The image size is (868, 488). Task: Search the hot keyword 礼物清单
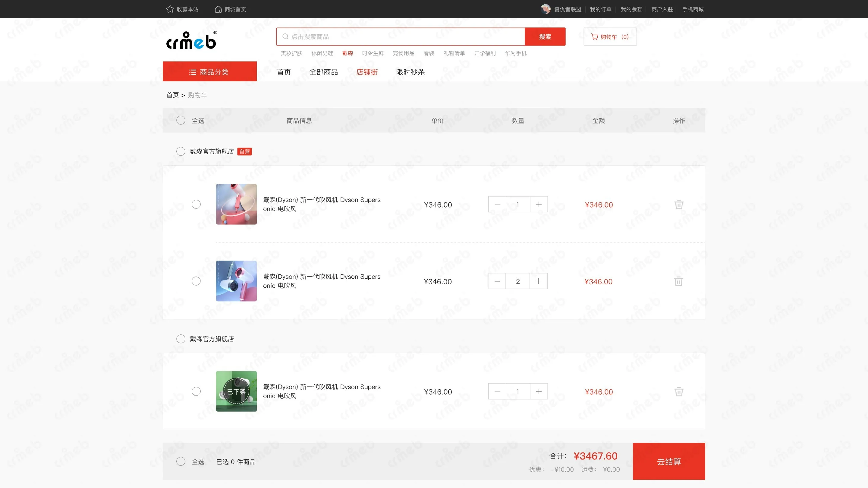click(x=454, y=53)
